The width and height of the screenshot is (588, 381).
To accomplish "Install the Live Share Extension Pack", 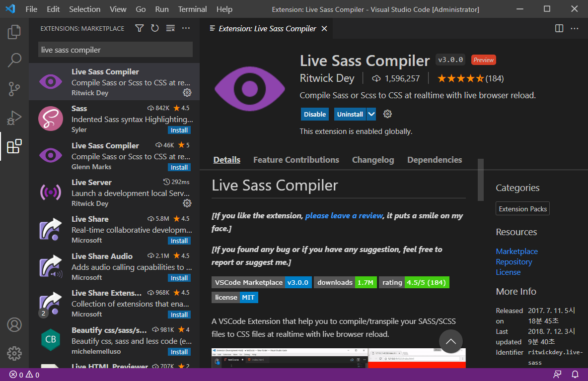I will [x=179, y=315].
